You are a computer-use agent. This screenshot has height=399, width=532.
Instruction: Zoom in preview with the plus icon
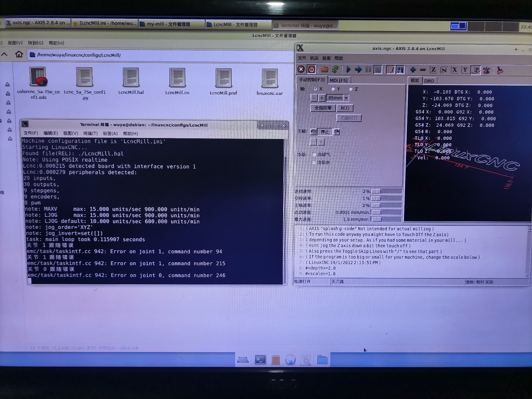413,70
